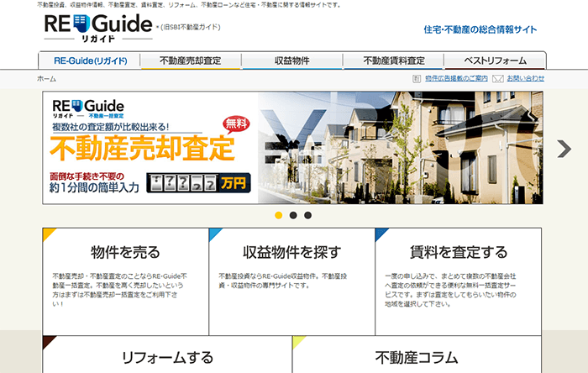The width and height of the screenshot is (588, 373).
Task: Select the 不動産賃料査定 tab
Action: coord(393,60)
